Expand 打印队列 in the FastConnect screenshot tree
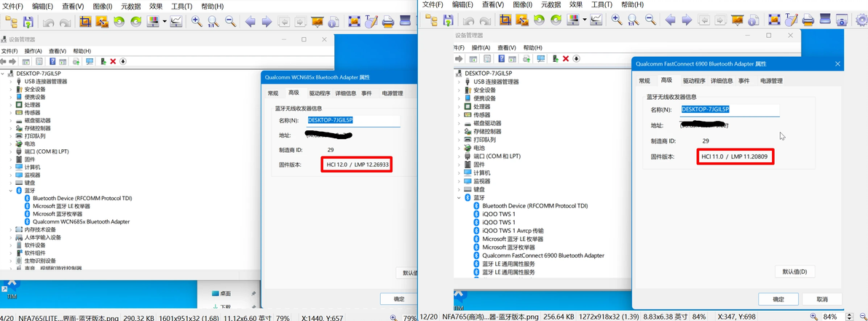This screenshot has width=868, height=321. pos(459,140)
